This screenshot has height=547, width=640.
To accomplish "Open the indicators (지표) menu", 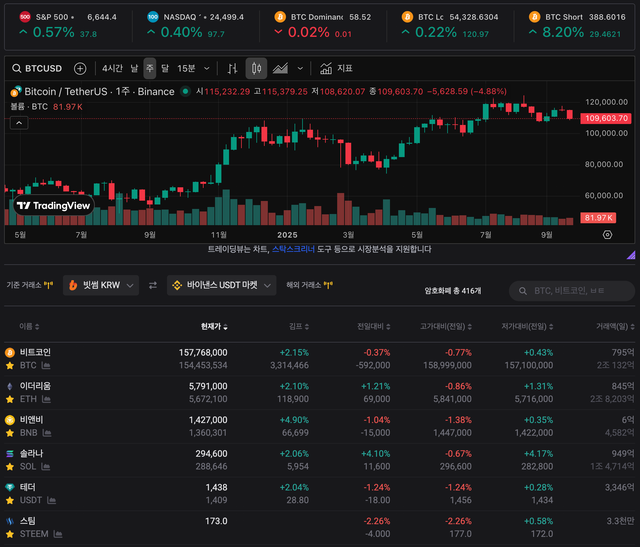I will 337,69.
